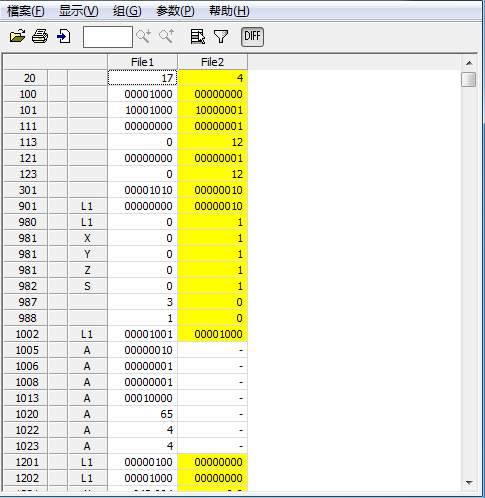Open a file with the folder icon
Viewport: 485px width, 498px height.
tap(17, 36)
